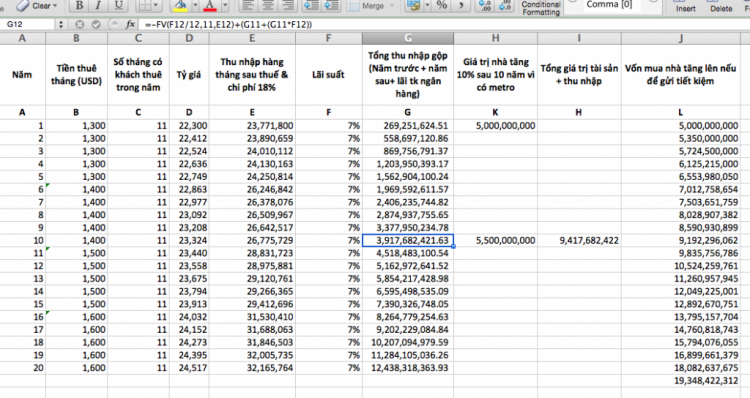Select cell with 1,562,904,100.24
Image resolution: width=750 pixels, height=398 pixels.
[x=408, y=177]
